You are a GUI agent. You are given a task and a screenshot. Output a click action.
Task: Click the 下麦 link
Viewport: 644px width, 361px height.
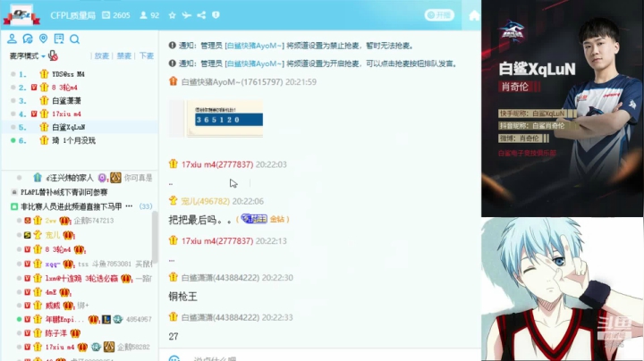click(146, 55)
